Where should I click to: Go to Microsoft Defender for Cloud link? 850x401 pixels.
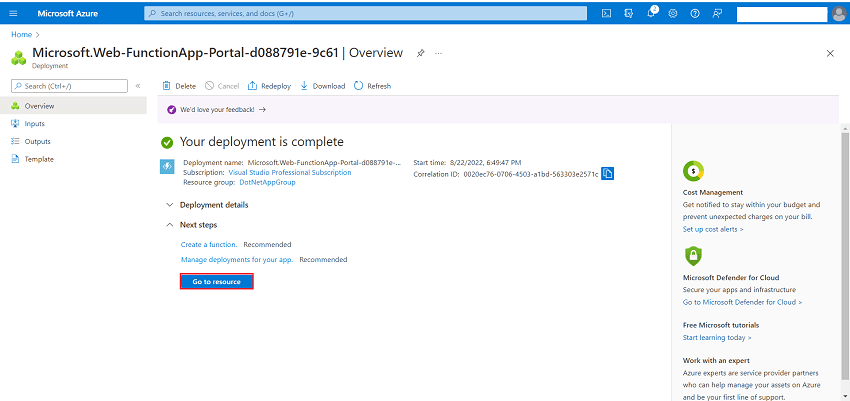[743, 302]
